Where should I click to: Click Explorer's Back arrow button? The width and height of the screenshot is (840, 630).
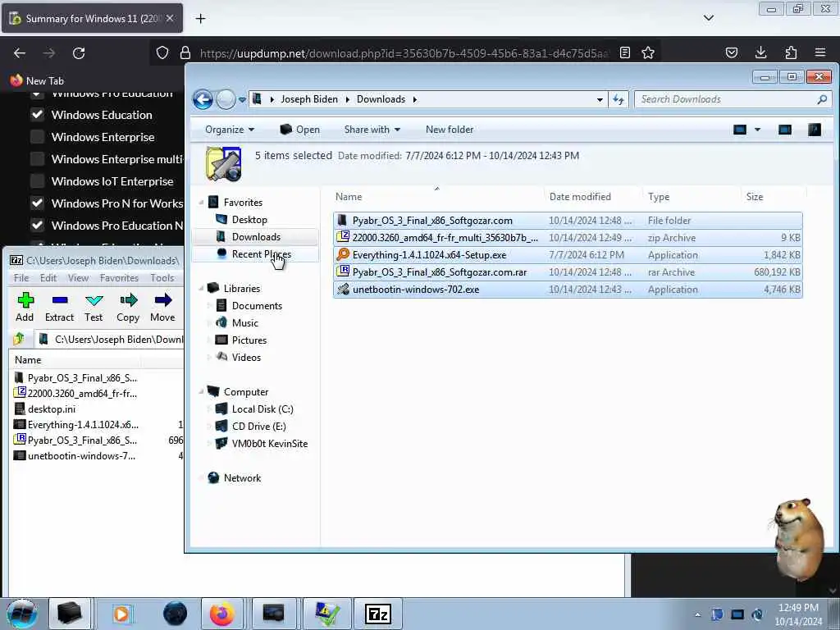203,99
